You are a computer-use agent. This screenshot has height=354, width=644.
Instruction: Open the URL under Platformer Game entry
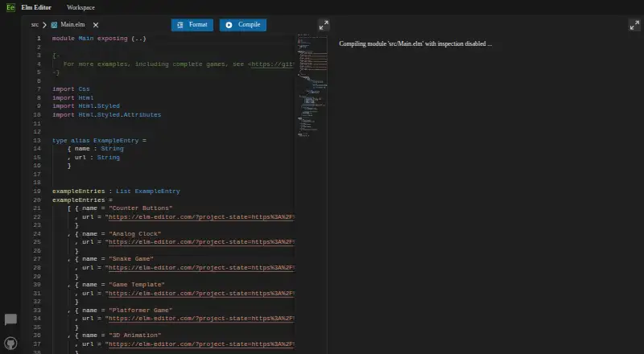pos(201,319)
